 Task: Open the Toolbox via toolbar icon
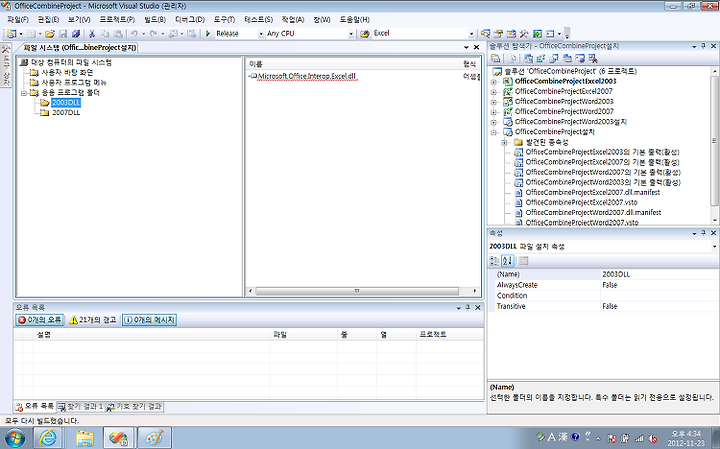tap(524, 34)
